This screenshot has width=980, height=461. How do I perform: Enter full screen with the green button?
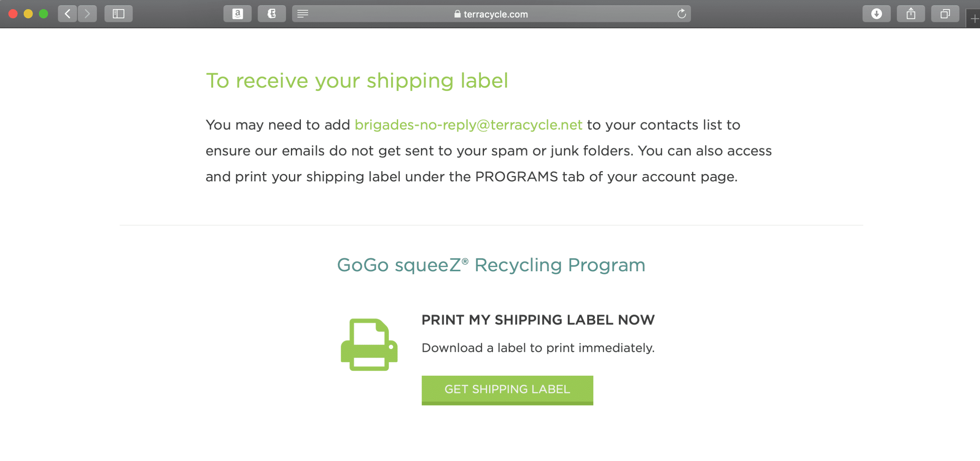pyautogui.click(x=44, y=14)
